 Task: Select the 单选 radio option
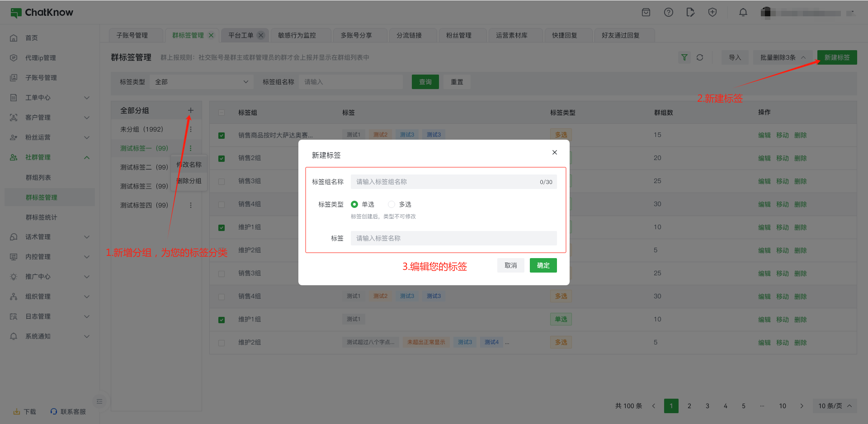tap(354, 204)
